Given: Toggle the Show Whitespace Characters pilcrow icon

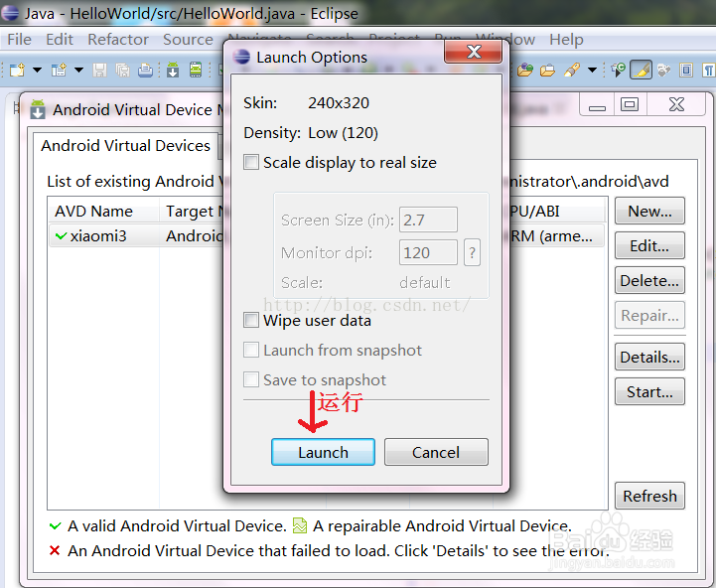Looking at the screenshot, I should pyautogui.click(x=709, y=70).
